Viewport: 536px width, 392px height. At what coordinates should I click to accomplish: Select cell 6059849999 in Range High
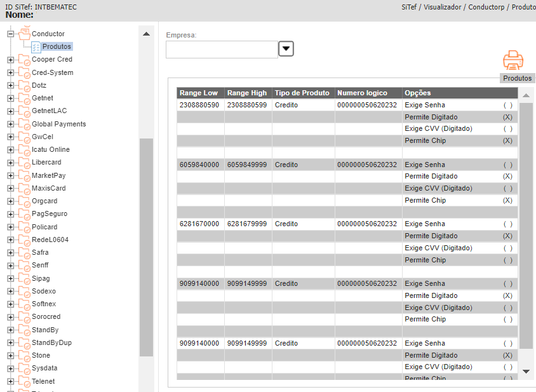[247, 165]
